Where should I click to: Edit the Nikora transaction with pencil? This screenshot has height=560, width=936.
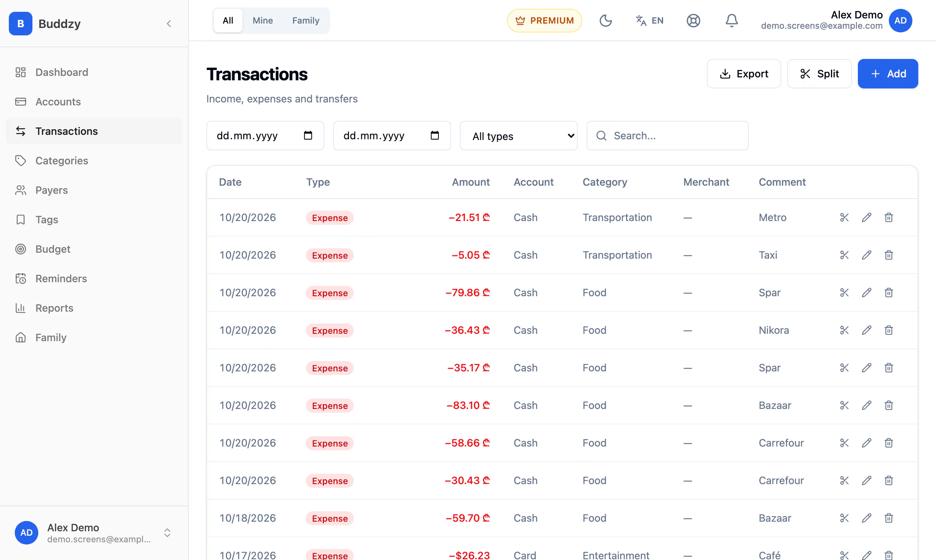click(x=867, y=330)
